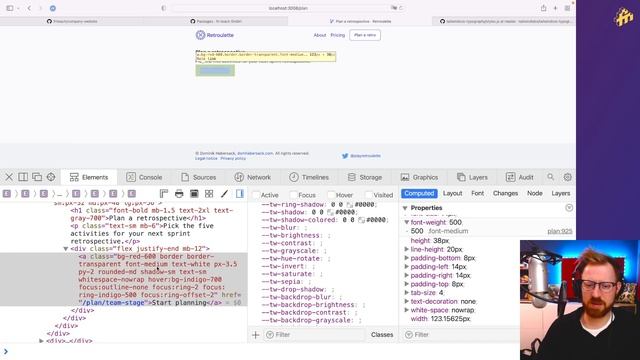
Task: Click the compositing borders grid icon
Action: tap(209, 193)
